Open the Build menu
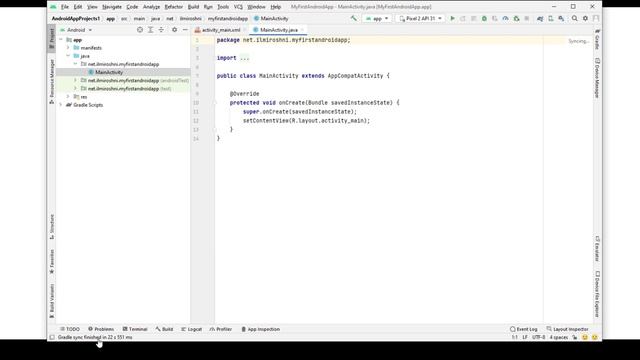Image resolution: width=640 pixels, height=360 pixels. 193,7
